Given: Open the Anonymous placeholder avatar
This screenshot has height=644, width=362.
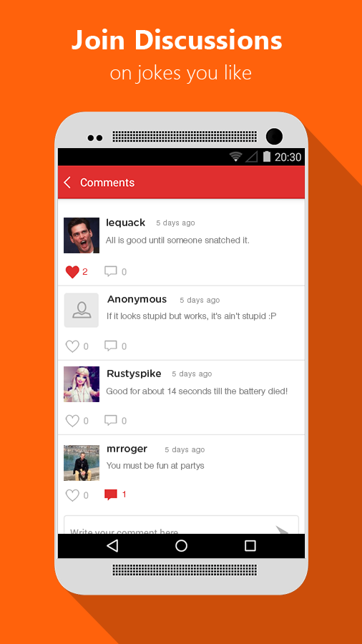Looking at the screenshot, I should pyautogui.click(x=82, y=310).
